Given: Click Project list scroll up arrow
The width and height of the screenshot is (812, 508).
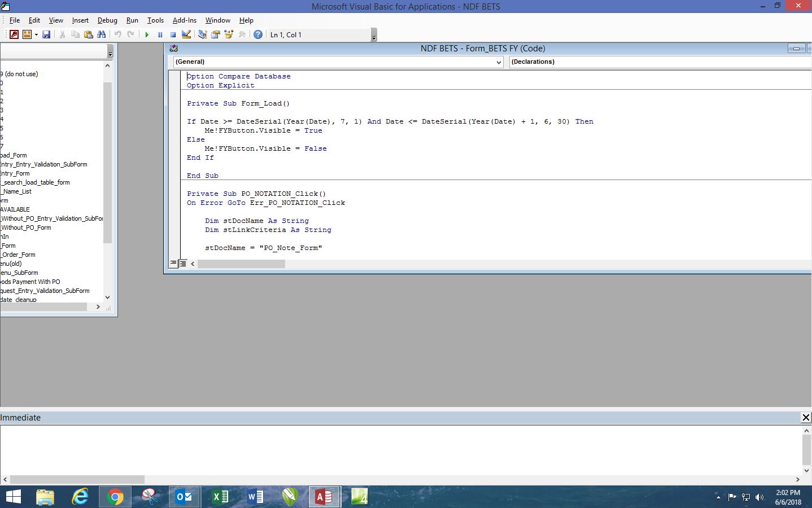Looking at the screenshot, I should [x=108, y=65].
